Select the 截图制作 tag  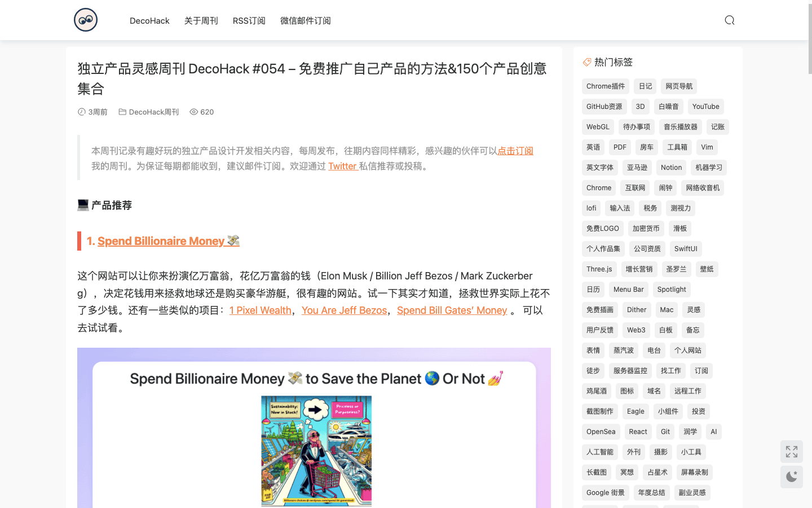coord(600,411)
